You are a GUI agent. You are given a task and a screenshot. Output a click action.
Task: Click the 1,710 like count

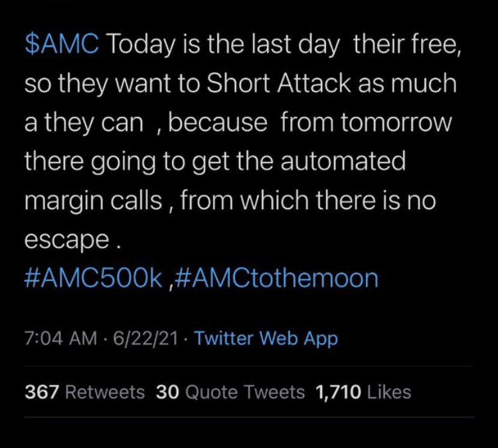(x=339, y=392)
